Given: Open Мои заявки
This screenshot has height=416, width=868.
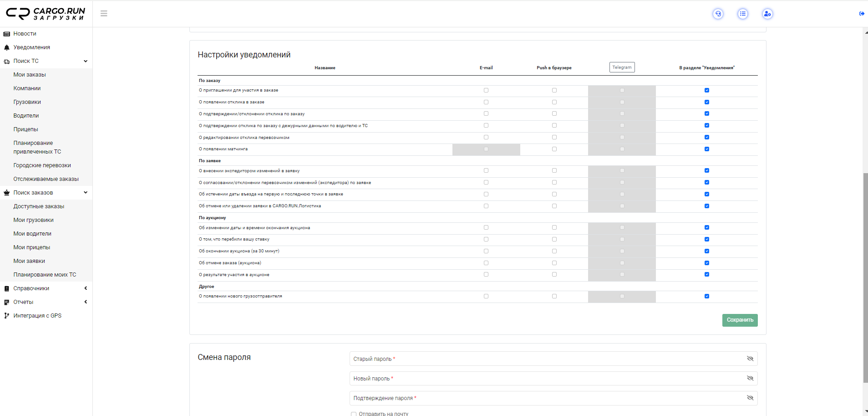Looking at the screenshot, I should point(29,261).
